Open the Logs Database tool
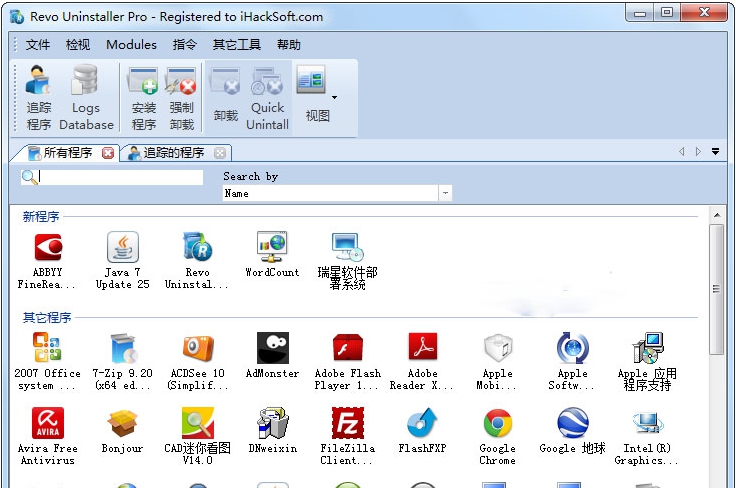 (x=86, y=98)
